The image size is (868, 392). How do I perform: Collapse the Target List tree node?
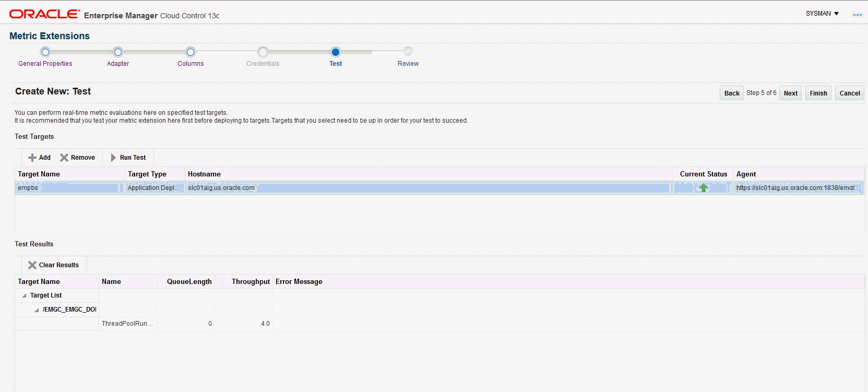click(24, 295)
